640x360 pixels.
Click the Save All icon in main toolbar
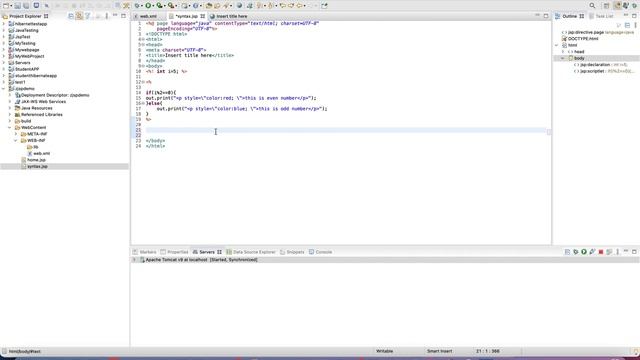click(26, 6)
